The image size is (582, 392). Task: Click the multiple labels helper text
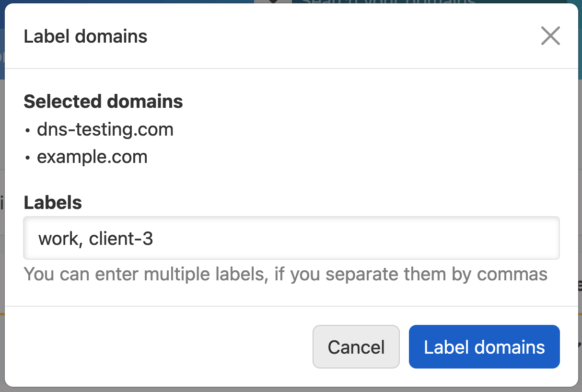pyautogui.click(x=285, y=275)
